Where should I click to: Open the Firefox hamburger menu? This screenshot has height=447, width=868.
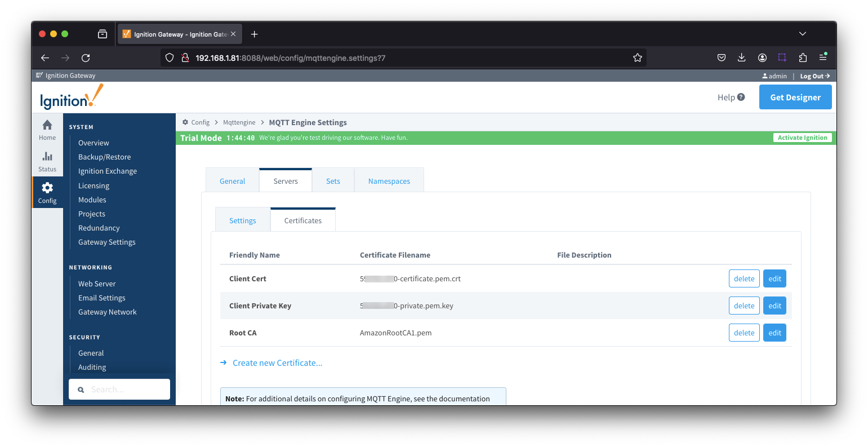pyautogui.click(x=823, y=57)
